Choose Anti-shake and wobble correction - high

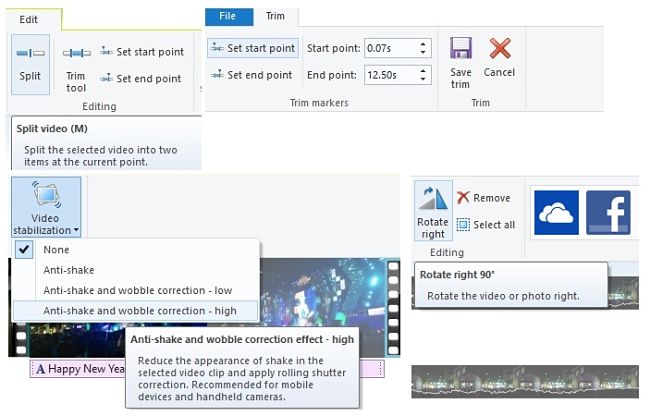click(136, 311)
